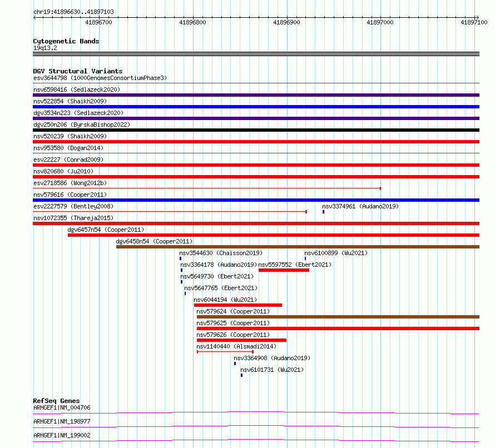Click the right arrow on the ruler
The height and width of the screenshot is (448, 495).
pos(477,18)
